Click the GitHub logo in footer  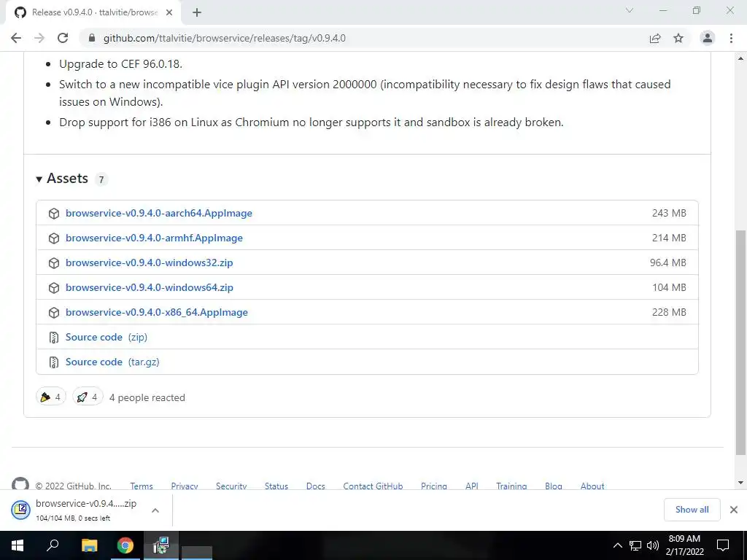(x=20, y=484)
